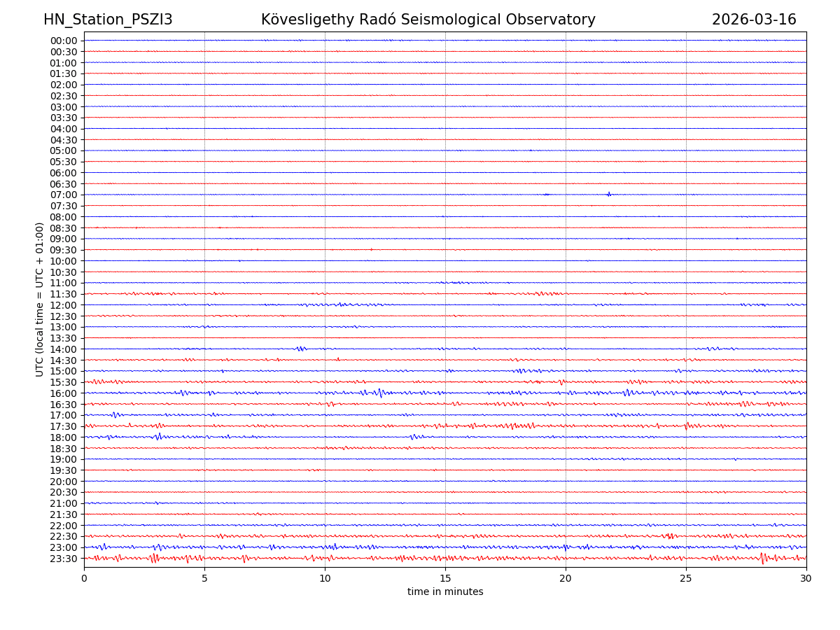Viewport: 840px width, 630px height.
Task: Select the 00:00 row time label
Action: (x=64, y=41)
